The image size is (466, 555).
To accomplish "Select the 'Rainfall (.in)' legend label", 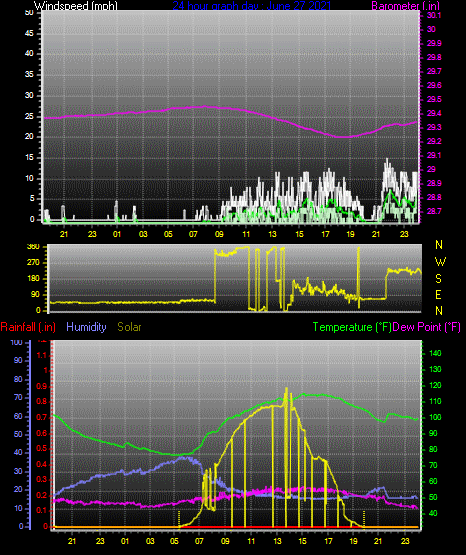I will coord(28,327).
